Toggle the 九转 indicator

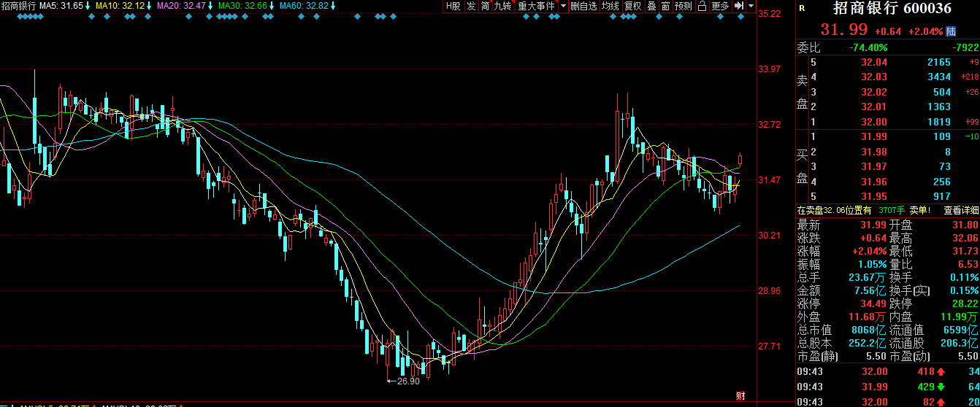click(502, 6)
